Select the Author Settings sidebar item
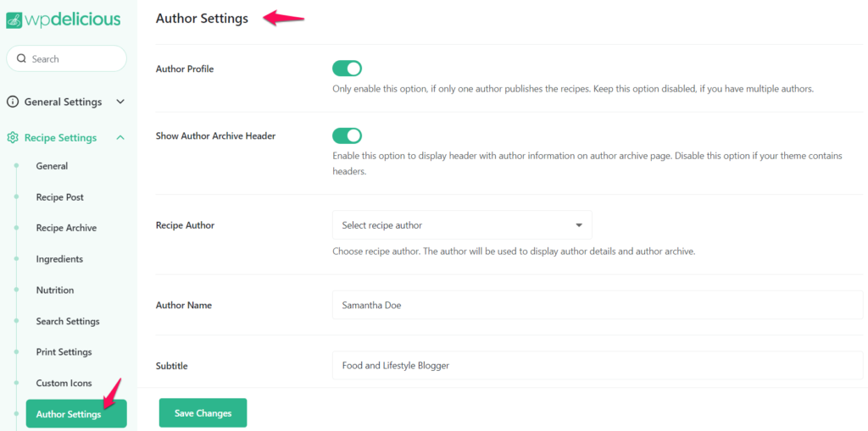 point(76,414)
